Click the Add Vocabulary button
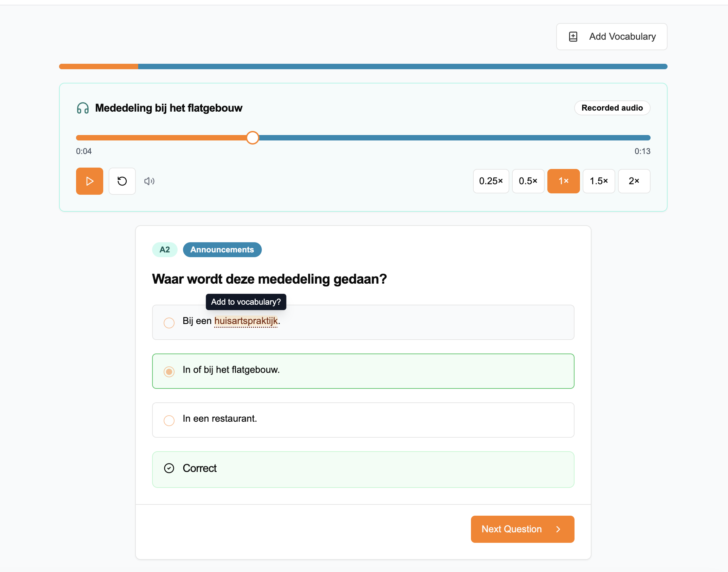 tap(612, 37)
